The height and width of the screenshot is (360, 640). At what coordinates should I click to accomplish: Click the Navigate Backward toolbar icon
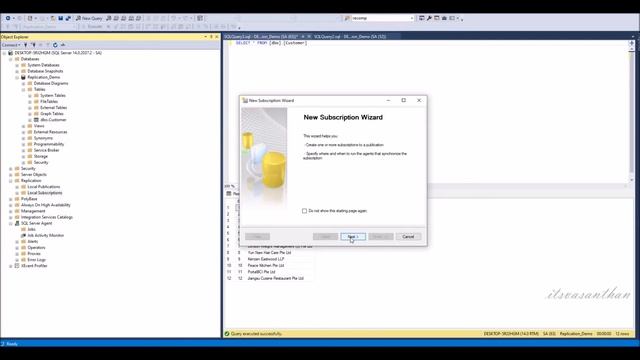coord(8,18)
